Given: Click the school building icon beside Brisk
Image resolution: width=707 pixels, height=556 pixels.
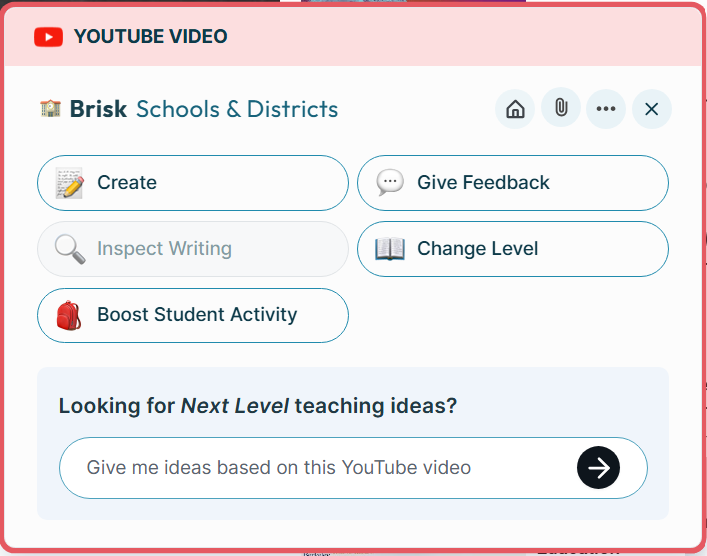Looking at the screenshot, I should point(50,108).
